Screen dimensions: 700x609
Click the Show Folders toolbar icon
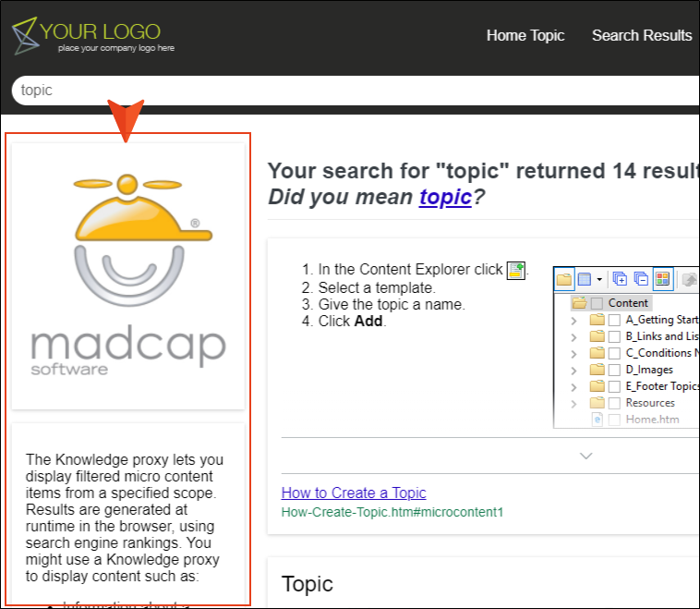[x=564, y=279]
